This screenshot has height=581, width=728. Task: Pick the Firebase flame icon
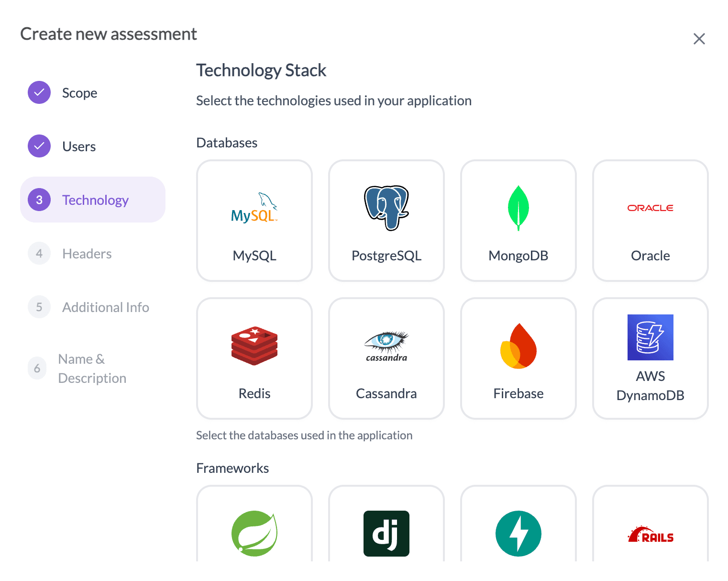click(518, 346)
